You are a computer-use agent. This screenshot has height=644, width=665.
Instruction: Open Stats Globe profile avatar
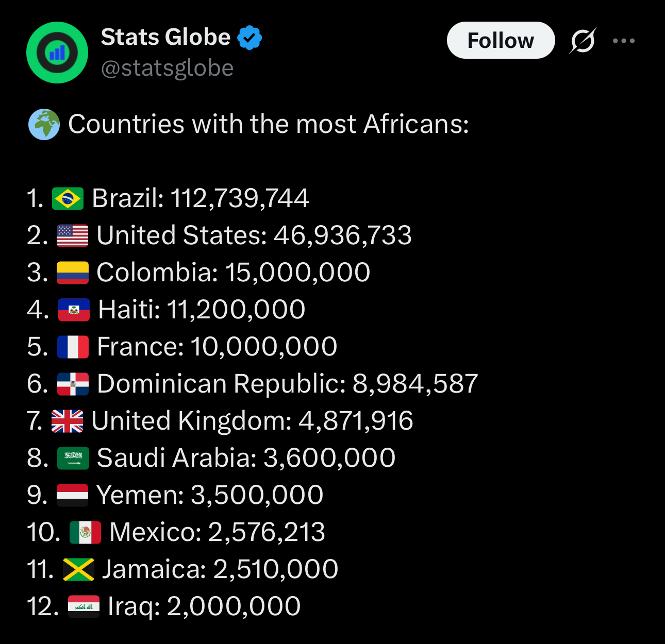(x=57, y=53)
